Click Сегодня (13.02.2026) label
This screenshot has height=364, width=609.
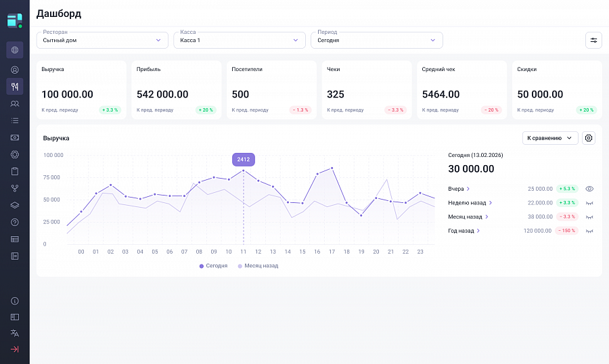[476, 155]
